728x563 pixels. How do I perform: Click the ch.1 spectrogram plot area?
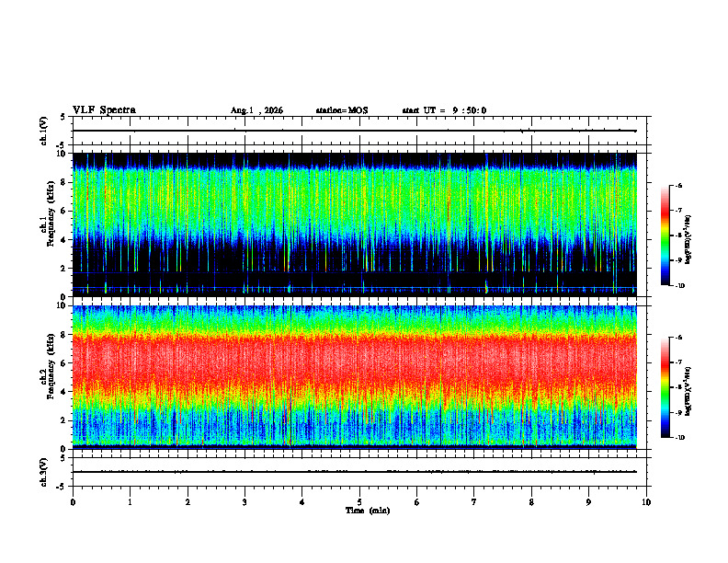[x=354, y=224]
